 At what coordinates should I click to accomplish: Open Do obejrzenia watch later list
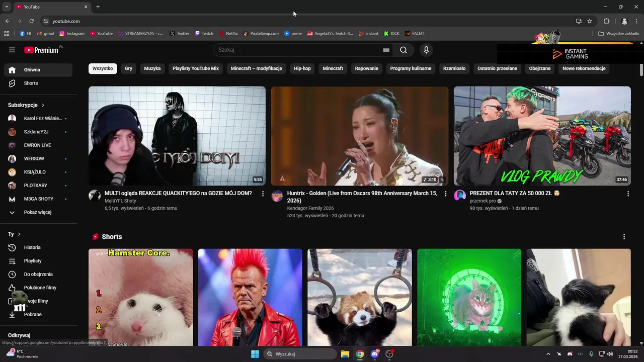tap(38, 274)
